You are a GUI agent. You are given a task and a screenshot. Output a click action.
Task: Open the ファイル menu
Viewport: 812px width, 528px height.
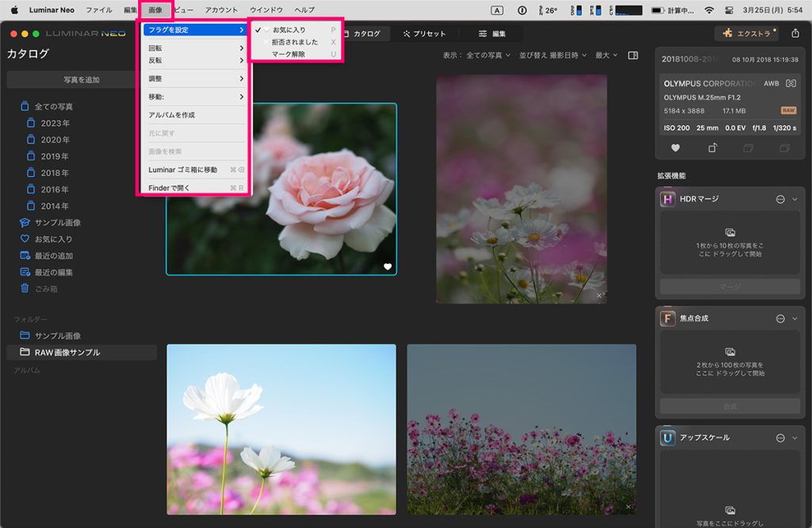click(99, 10)
